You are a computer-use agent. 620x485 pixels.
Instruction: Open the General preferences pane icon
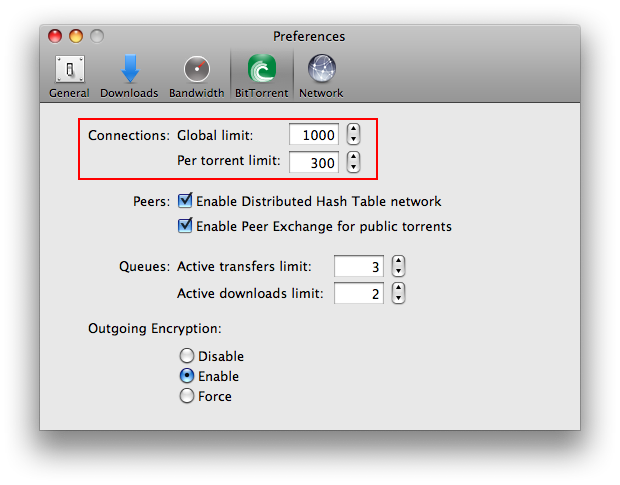tap(70, 69)
